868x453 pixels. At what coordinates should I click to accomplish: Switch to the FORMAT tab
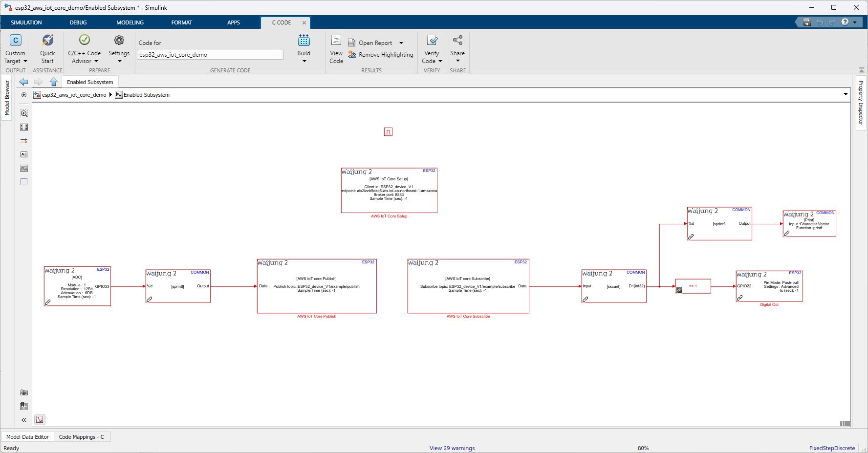[x=182, y=22]
